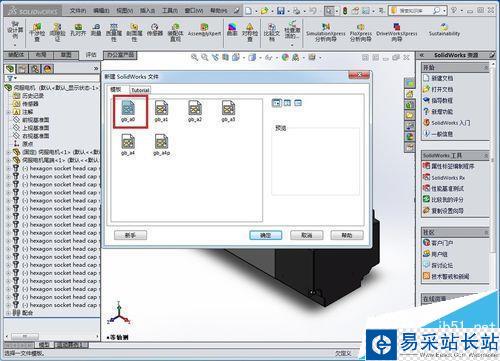Image resolution: width=500 pixels, height=361 pixels.
Task: Open help via 帮助 dialog button
Action: tap(347, 235)
